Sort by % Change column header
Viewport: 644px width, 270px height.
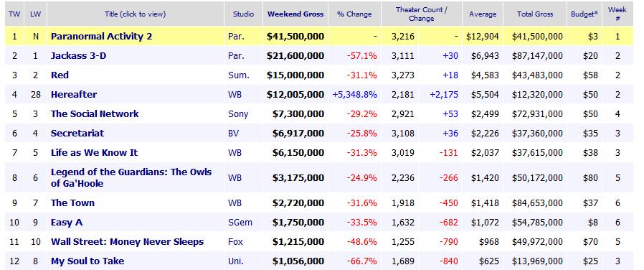click(354, 14)
